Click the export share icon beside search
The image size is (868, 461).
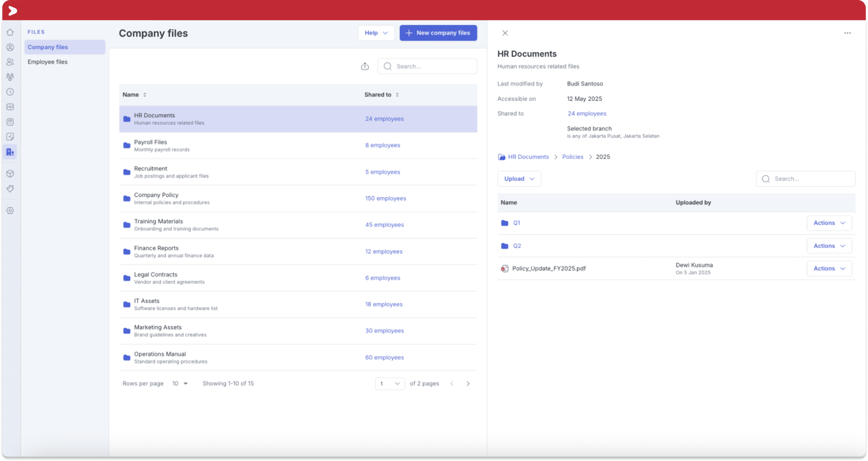(x=365, y=66)
